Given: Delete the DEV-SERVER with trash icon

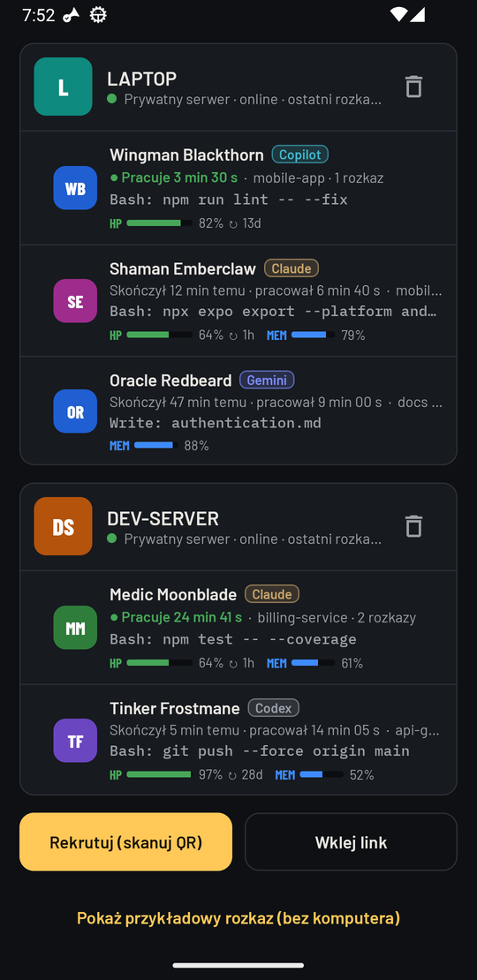Looking at the screenshot, I should tap(413, 526).
